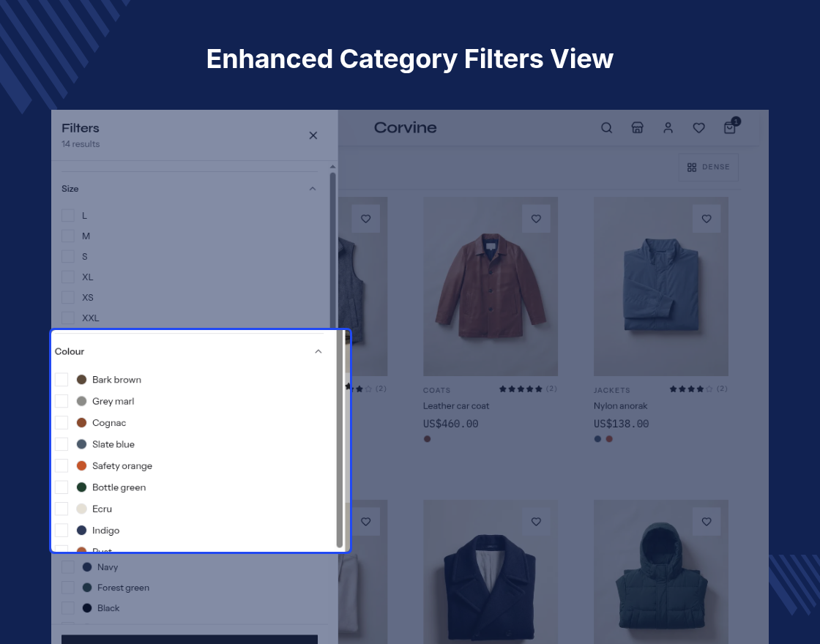820x644 pixels.
Task: Check the Navy colour checkbox
Action: point(68,567)
